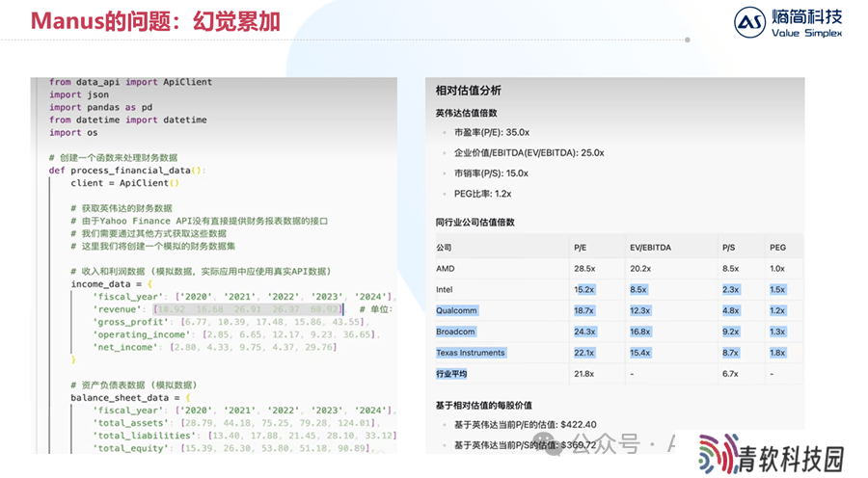Viewport: 868px width, 478px height.
Task: Click the "balance_sheet_data = {" line
Action: 130,398
